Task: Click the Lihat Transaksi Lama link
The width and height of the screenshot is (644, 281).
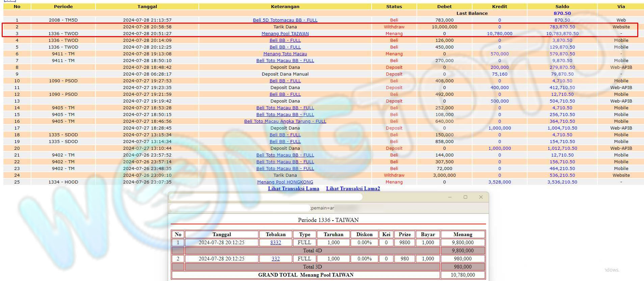Action: pos(293,189)
